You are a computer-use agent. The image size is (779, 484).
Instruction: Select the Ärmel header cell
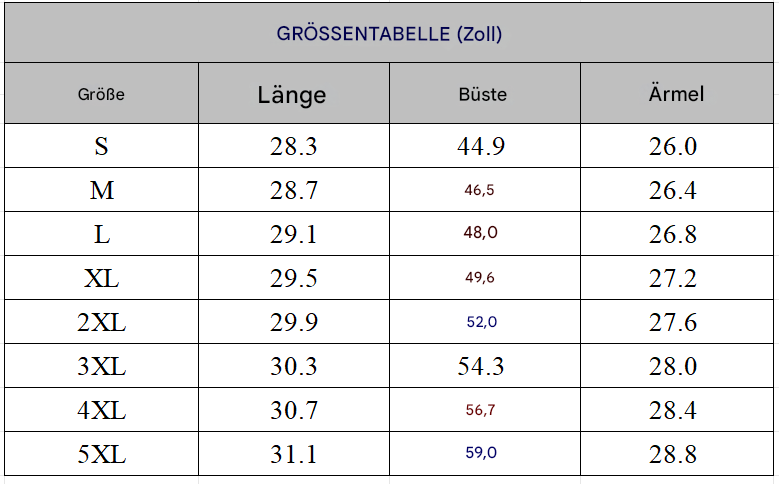click(677, 93)
